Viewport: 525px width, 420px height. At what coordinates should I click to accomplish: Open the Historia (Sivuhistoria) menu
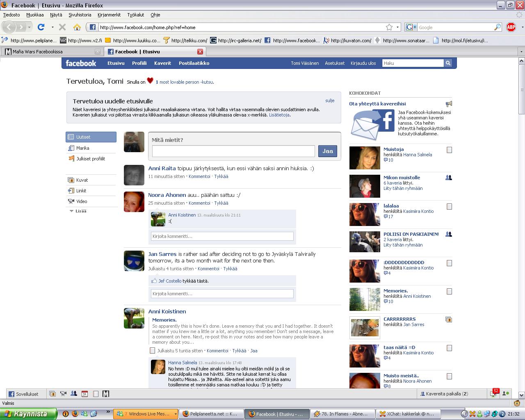pos(80,15)
